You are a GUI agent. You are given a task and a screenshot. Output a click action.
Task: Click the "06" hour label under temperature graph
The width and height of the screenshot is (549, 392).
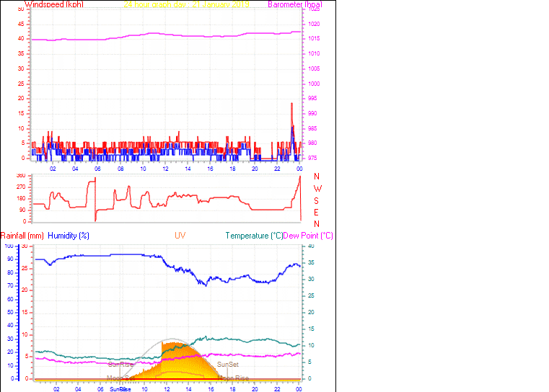[100, 389]
